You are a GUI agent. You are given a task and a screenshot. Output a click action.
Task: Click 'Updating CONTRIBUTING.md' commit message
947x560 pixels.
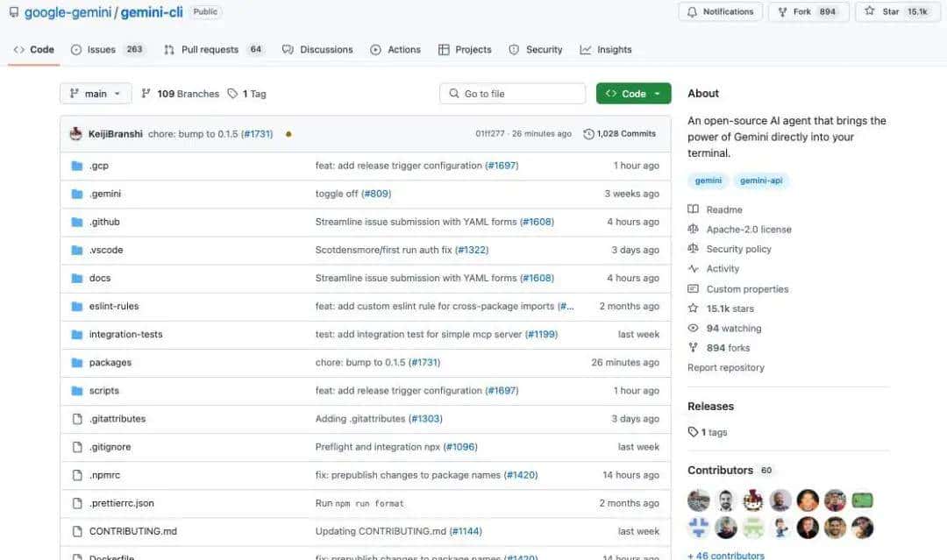coord(381,532)
